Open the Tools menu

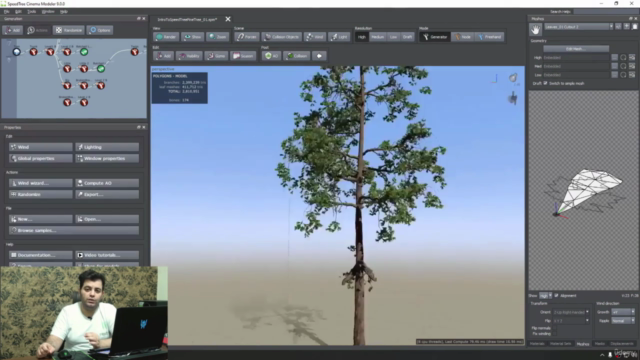32,11
